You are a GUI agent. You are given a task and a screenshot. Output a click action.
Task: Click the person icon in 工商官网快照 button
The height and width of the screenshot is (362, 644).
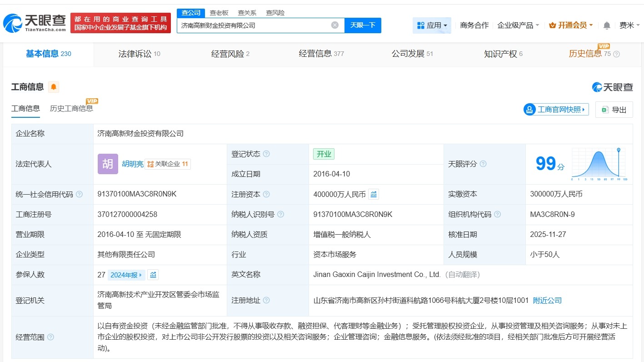(x=529, y=109)
